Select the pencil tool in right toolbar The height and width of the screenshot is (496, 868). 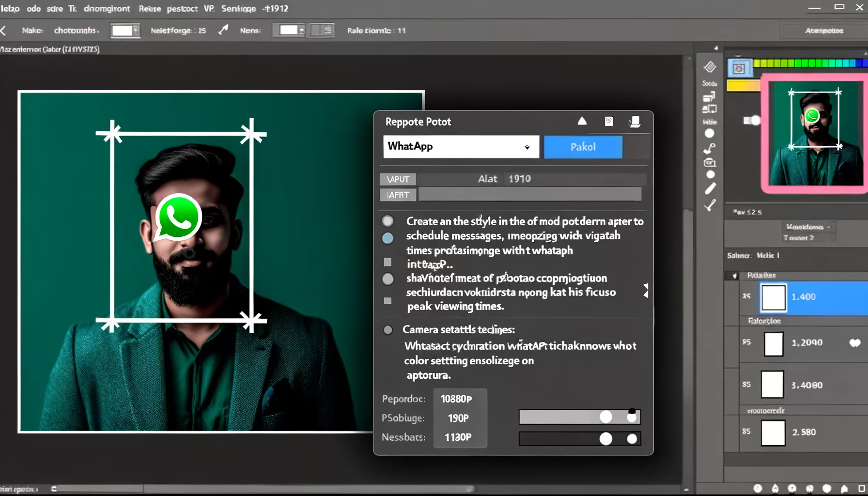click(710, 189)
